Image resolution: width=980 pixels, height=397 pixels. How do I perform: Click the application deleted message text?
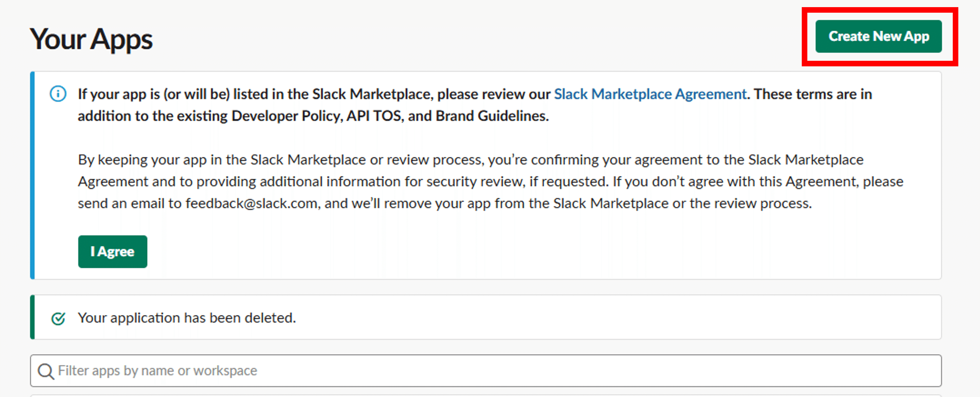(x=187, y=318)
